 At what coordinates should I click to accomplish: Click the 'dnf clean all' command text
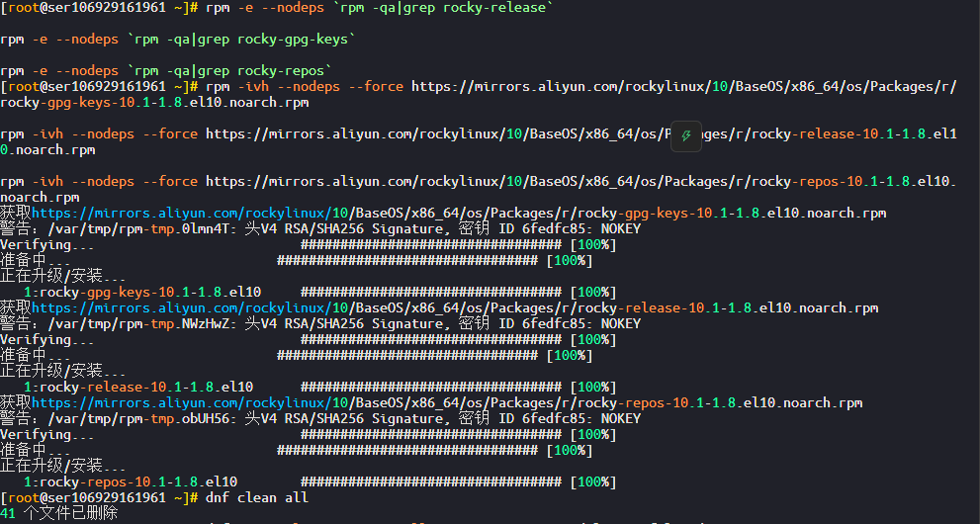[x=257, y=497]
